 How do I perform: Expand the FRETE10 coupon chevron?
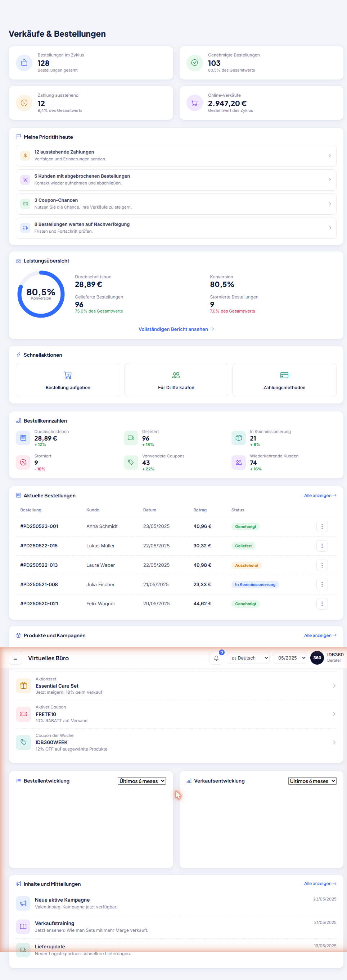pos(334,714)
